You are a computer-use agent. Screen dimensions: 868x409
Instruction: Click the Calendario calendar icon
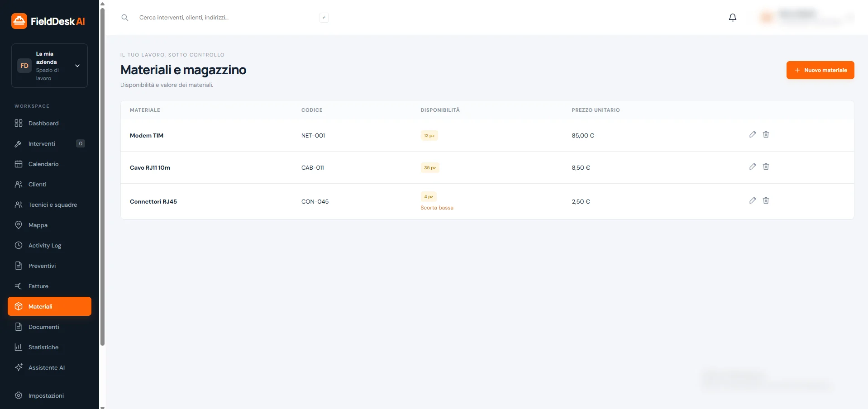coord(19,164)
